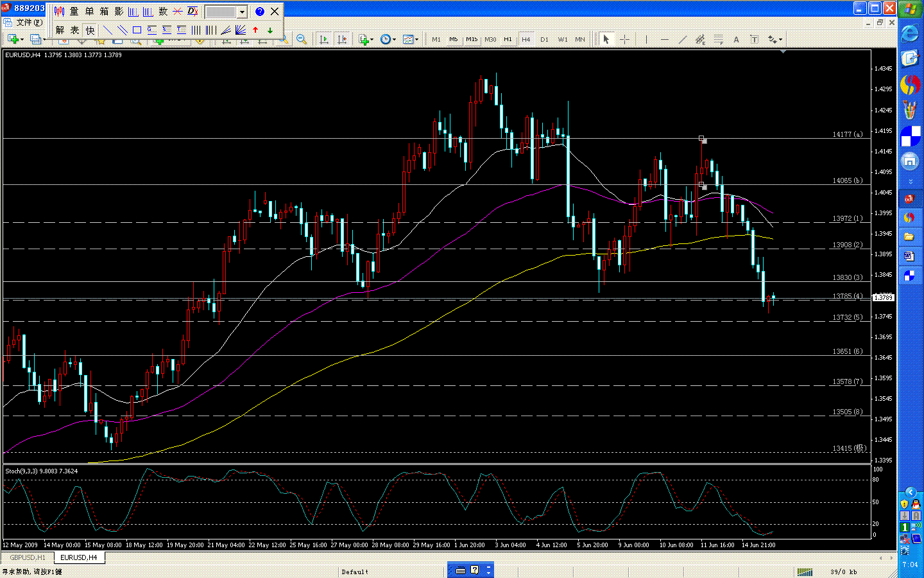Select the single trendline drawing tool

[x=107, y=30]
